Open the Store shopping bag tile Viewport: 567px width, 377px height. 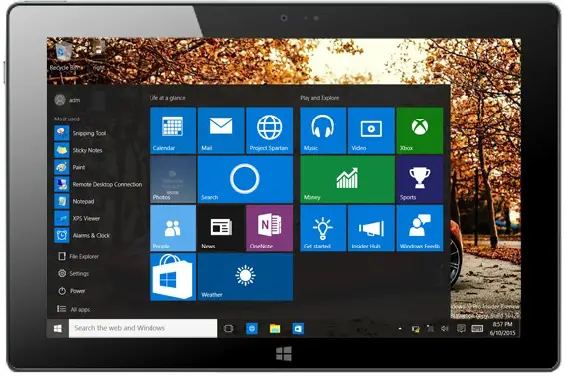[x=173, y=277]
